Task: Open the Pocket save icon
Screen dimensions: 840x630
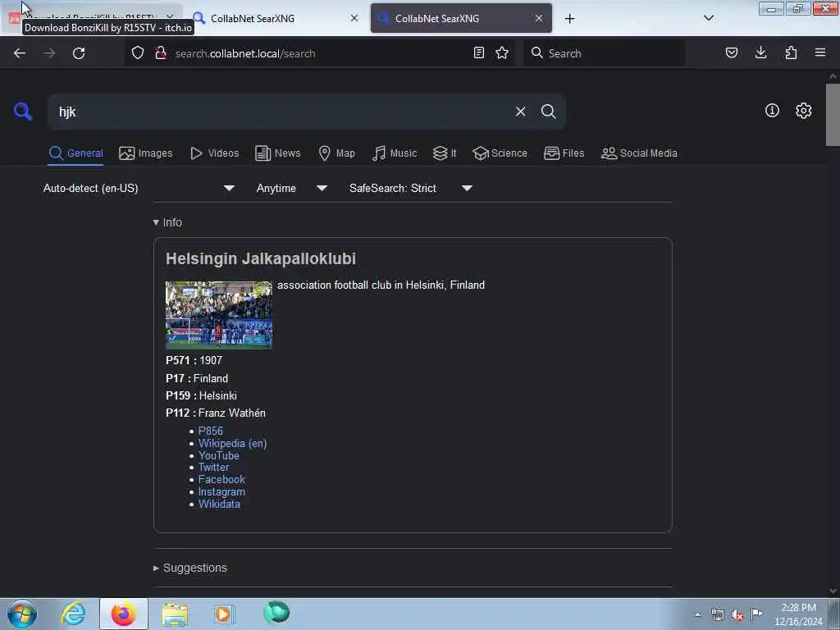Action: (731, 52)
